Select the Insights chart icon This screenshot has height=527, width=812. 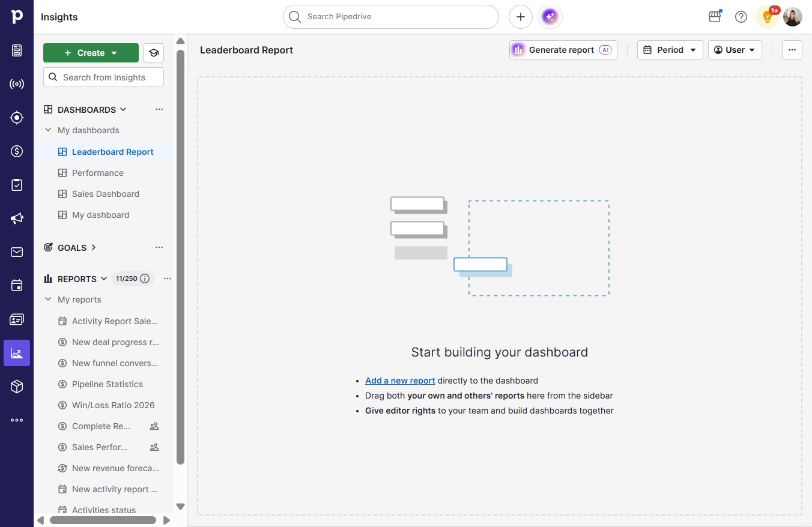[x=17, y=353]
